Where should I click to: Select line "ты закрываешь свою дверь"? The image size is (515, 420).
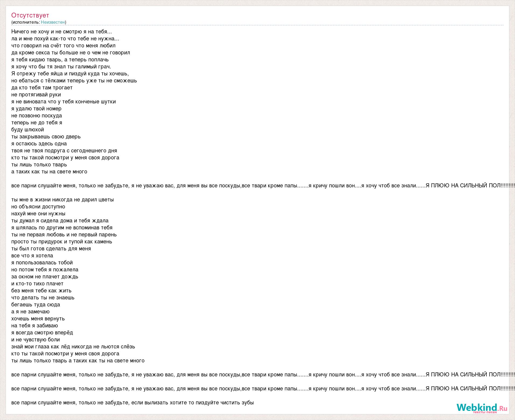46,137
